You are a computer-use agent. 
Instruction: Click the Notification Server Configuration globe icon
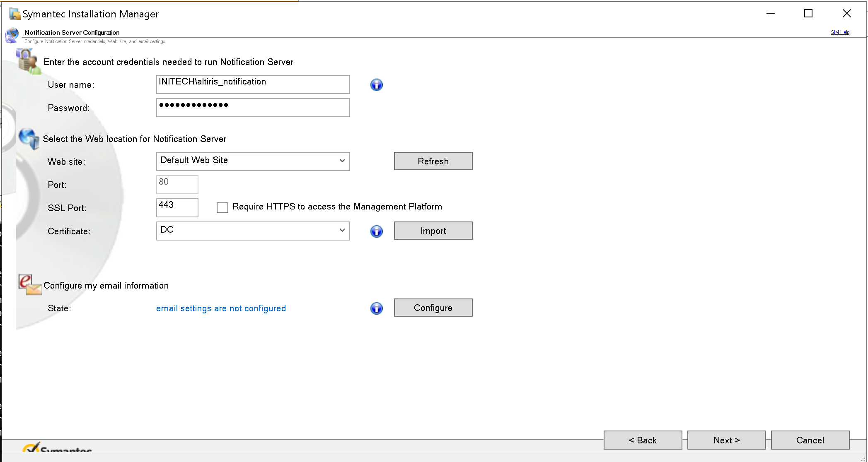tap(12, 35)
